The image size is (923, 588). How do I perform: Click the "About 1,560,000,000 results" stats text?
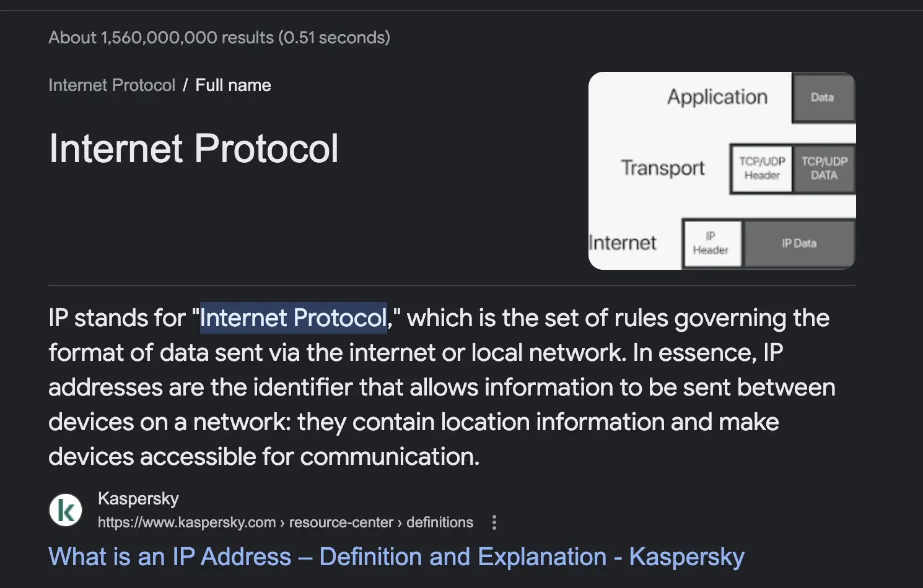[x=219, y=37]
